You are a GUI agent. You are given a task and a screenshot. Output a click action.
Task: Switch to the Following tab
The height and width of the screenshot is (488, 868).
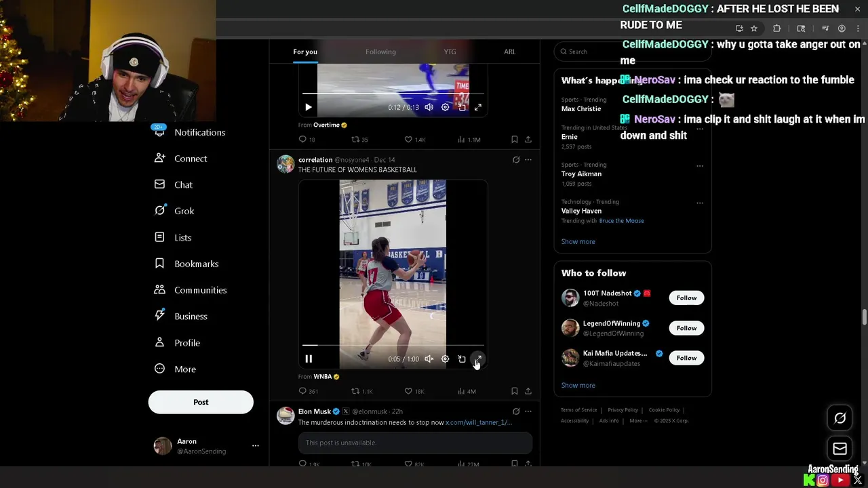[x=380, y=52]
